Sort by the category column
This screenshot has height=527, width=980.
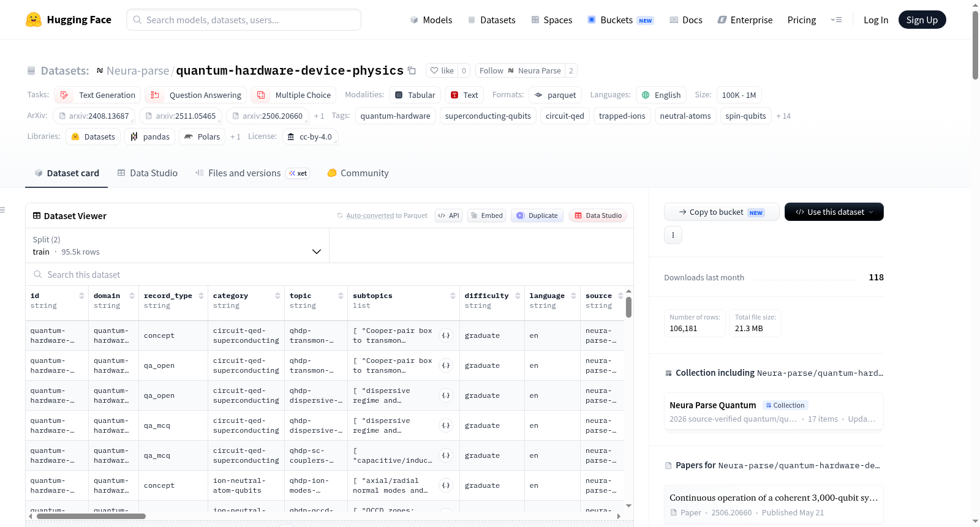tap(277, 296)
